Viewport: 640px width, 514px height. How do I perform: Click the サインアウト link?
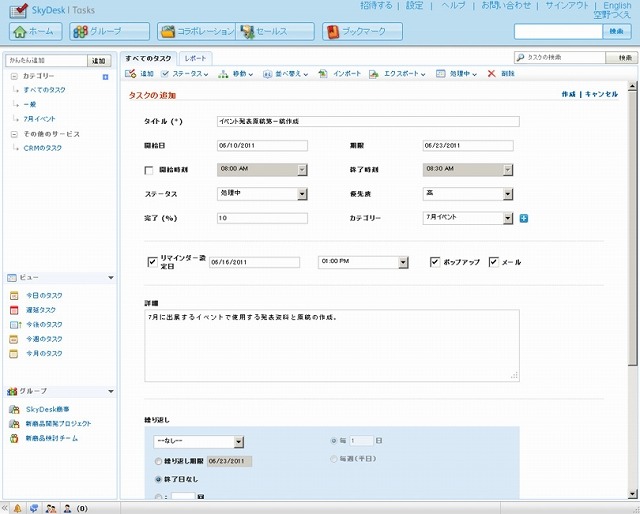[567, 5]
